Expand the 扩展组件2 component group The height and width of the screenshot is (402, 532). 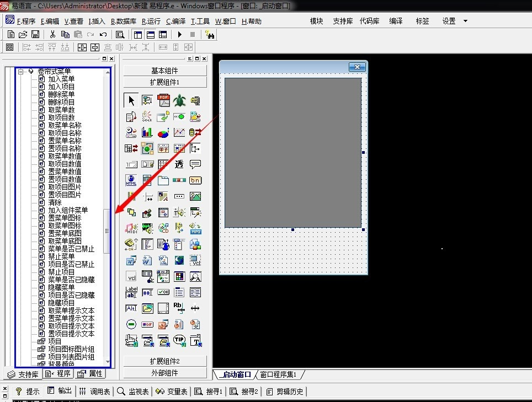(x=165, y=361)
